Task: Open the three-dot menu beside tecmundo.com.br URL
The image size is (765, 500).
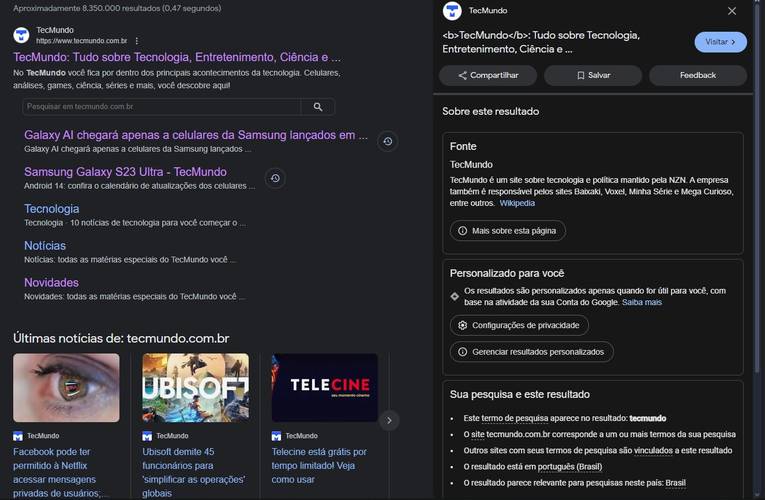Action: point(137,41)
